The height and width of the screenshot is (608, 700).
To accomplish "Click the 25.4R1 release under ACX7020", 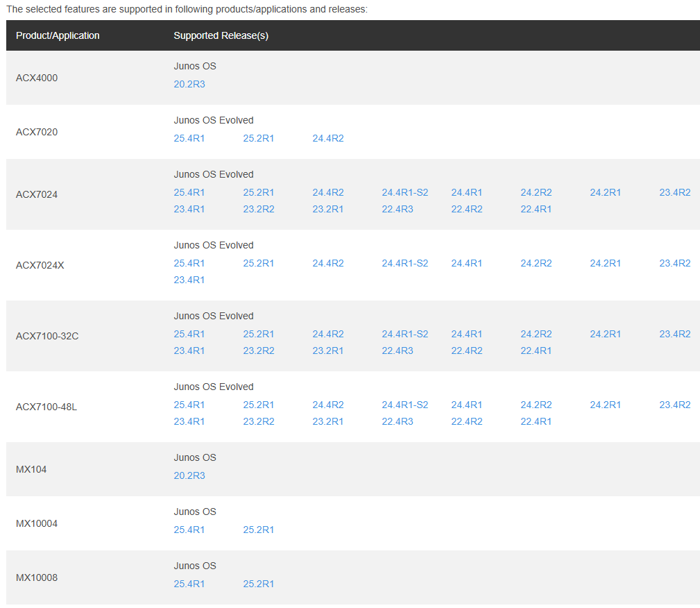I will (x=189, y=138).
